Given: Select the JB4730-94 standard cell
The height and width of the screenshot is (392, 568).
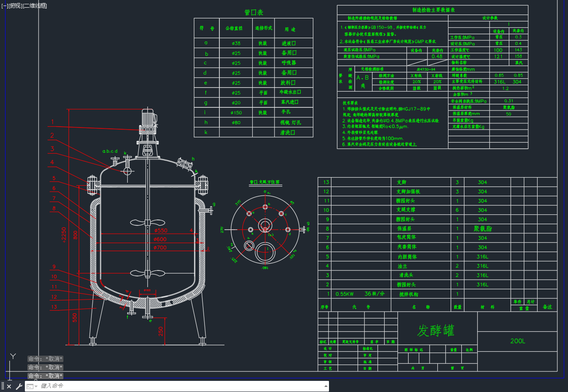Looking at the screenshot, I should click(426, 69).
